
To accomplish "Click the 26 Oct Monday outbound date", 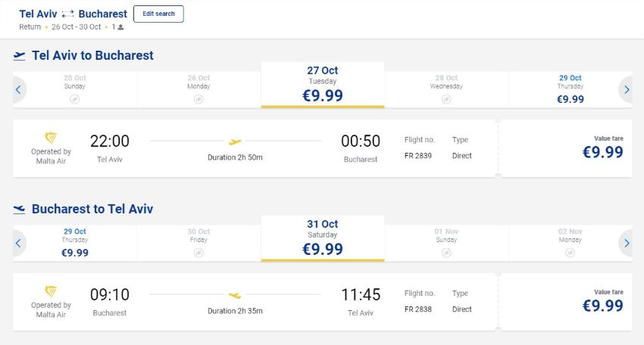I will tap(199, 89).
